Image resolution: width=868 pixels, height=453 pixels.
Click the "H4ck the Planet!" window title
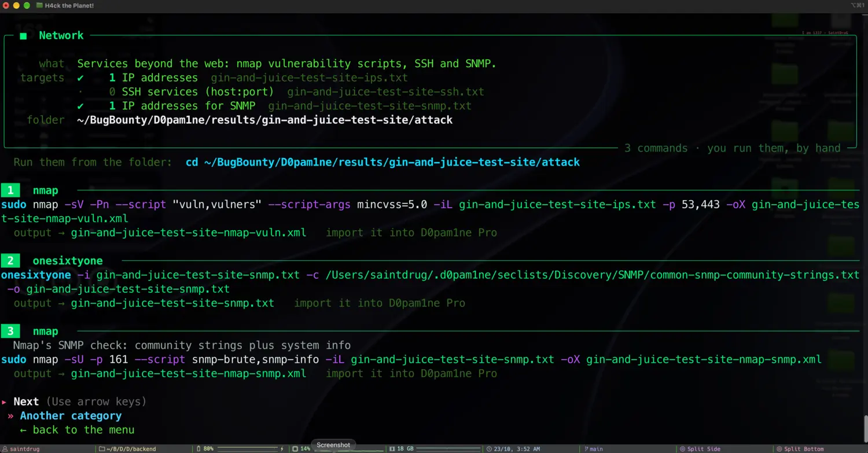[69, 5]
